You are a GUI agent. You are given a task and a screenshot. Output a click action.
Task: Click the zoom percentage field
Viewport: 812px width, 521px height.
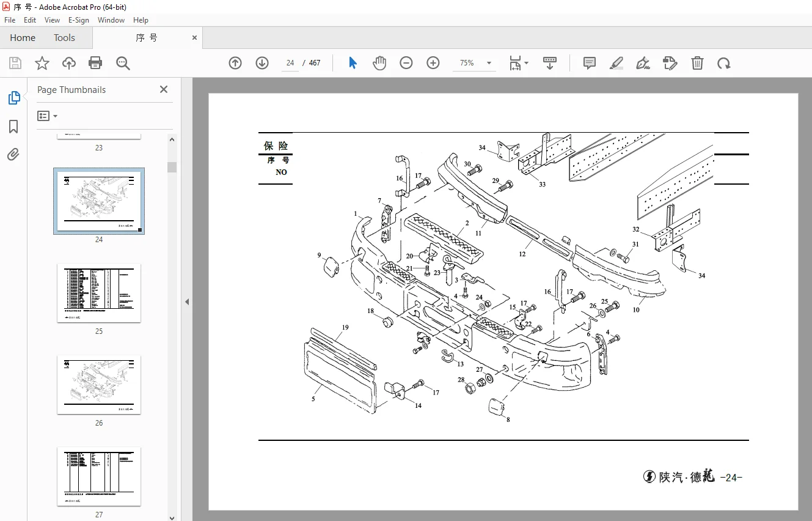[x=467, y=63]
